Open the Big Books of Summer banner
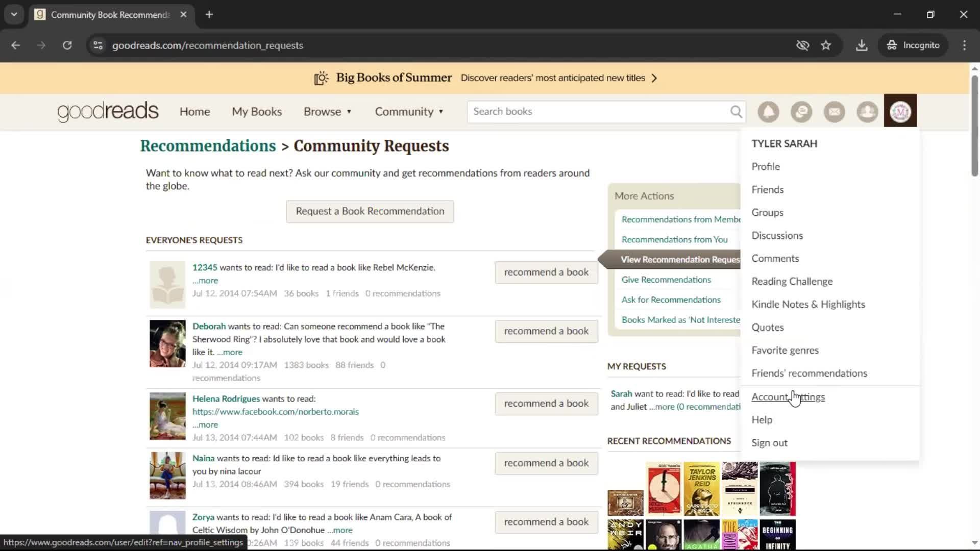 pyautogui.click(x=486, y=78)
